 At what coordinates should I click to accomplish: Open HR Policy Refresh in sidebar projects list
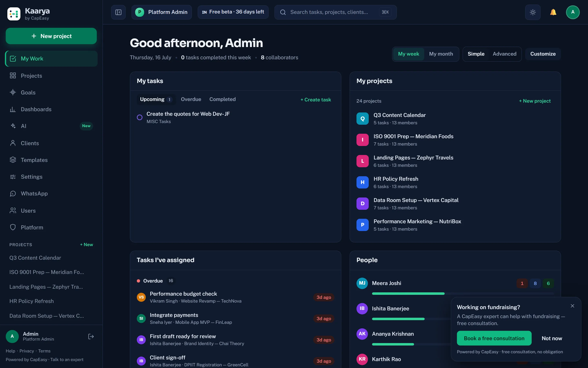coord(32,301)
